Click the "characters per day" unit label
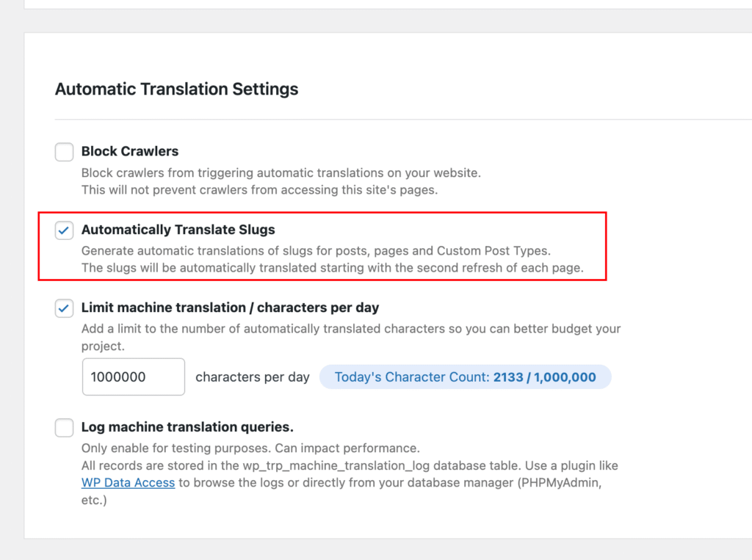The height and width of the screenshot is (560, 752). pos(253,377)
